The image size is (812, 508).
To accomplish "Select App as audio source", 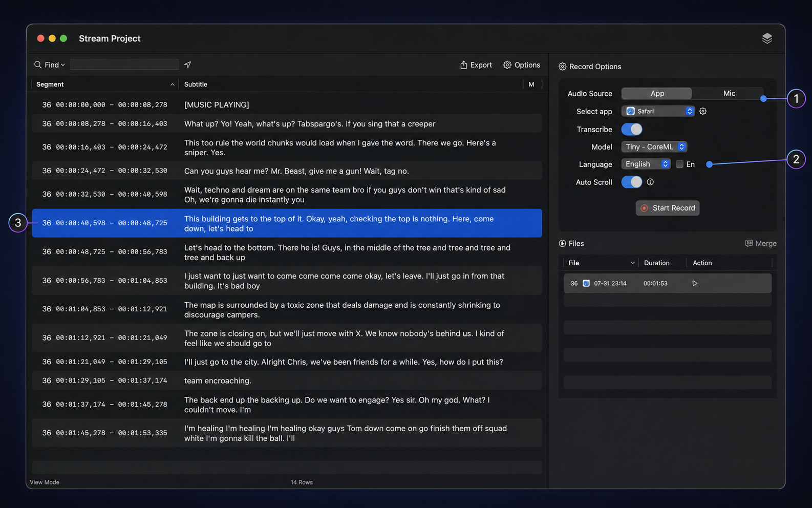I will tap(657, 93).
